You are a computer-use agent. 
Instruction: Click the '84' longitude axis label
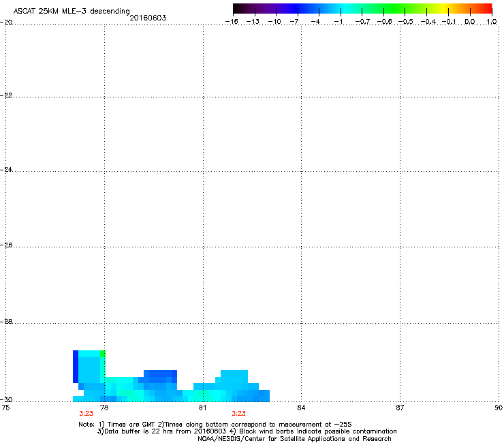(x=301, y=408)
